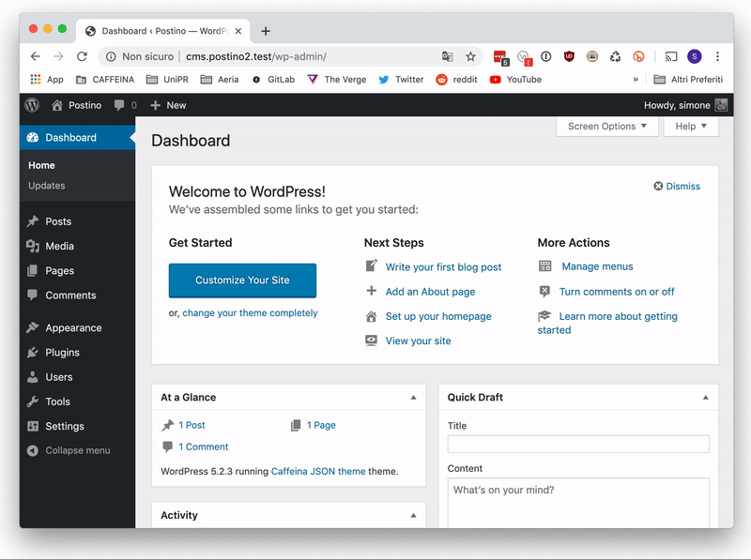Image resolution: width=751 pixels, height=560 pixels.
Task: Click the Customize Your Site button
Action: coord(242,280)
